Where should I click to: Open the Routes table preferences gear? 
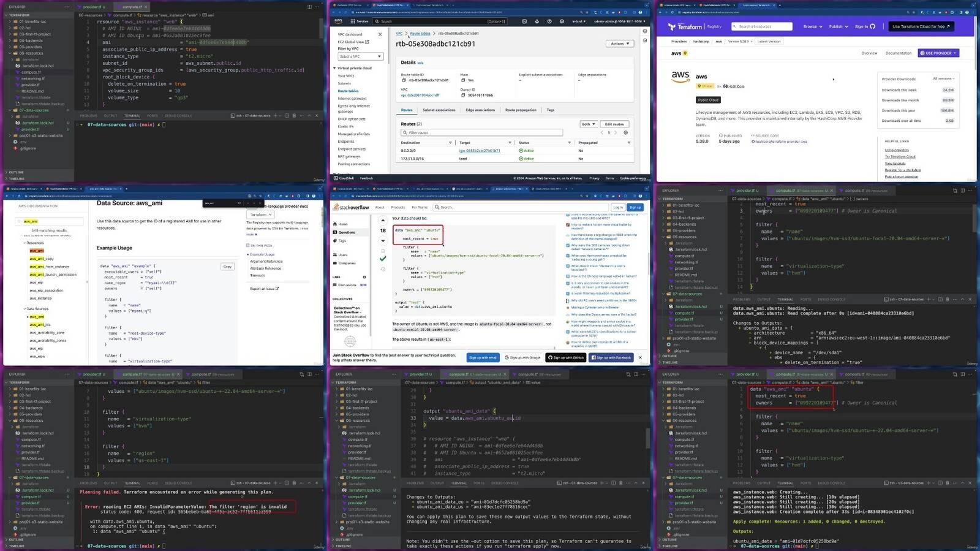[x=625, y=133]
